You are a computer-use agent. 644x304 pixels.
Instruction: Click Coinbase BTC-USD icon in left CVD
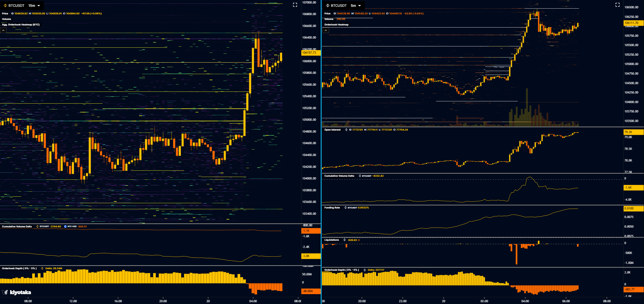65,226
